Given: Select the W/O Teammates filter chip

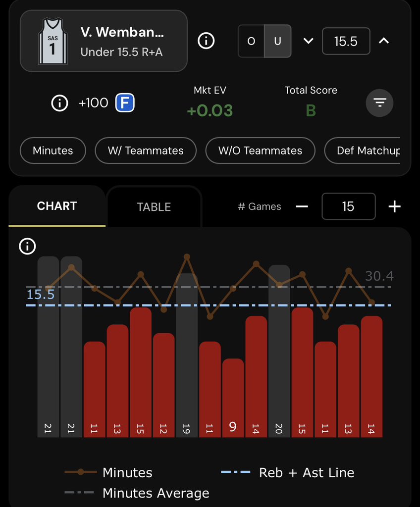Looking at the screenshot, I should 260,151.
